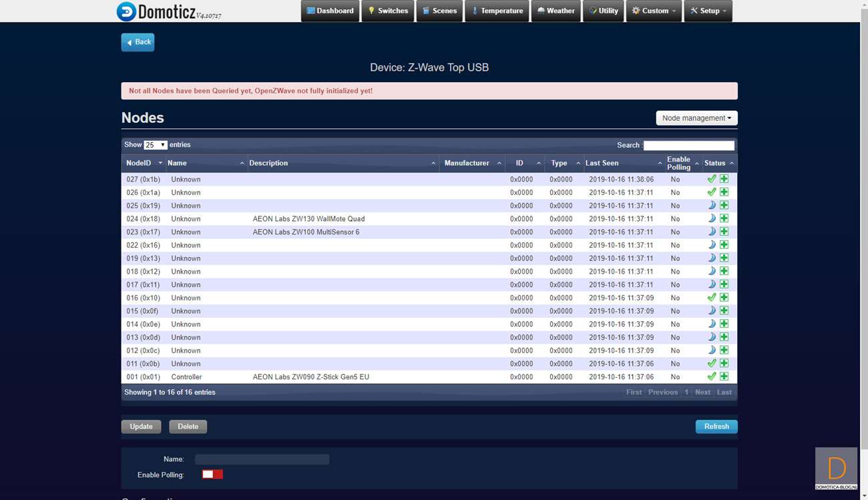This screenshot has height=500, width=868.
Task: Open the Node management dropdown
Action: click(x=696, y=118)
